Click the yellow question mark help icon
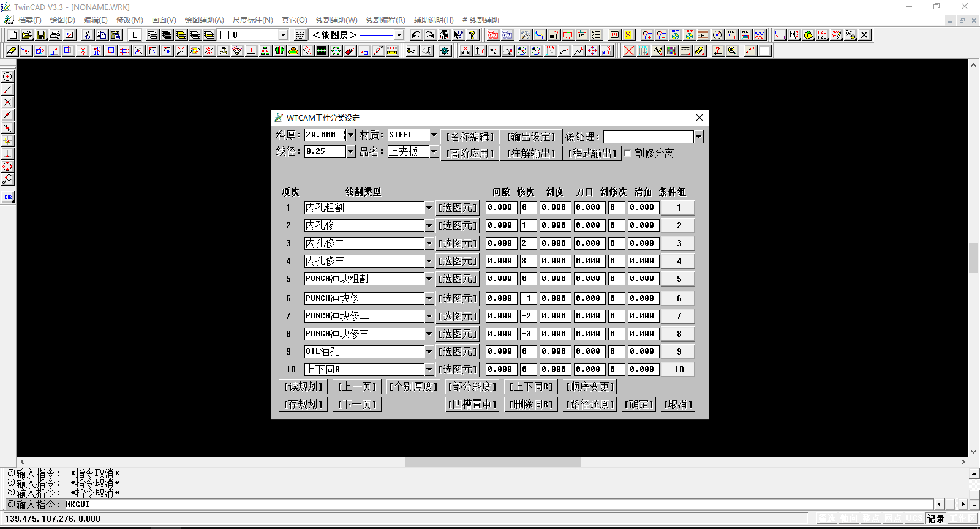980x529 pixels. tap(472, 35)
